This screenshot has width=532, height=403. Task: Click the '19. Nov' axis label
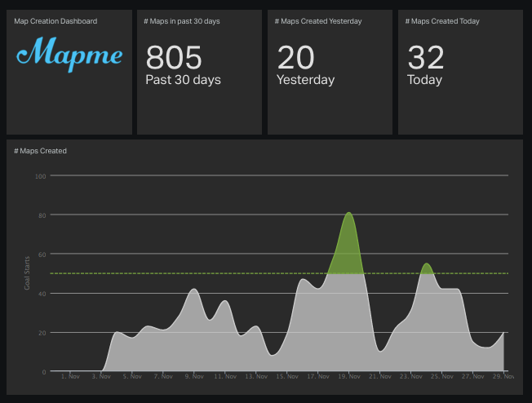pyautogui.click(x=349, y=376)
